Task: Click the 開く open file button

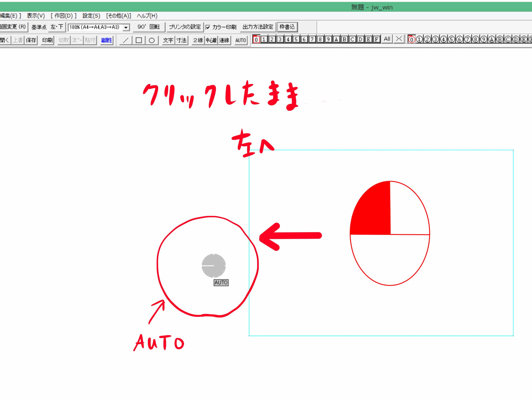Action: 5,40
